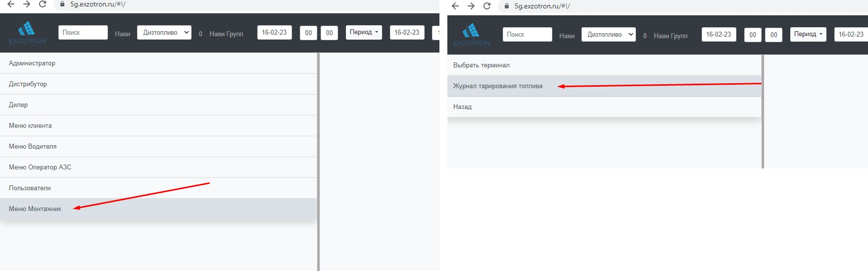Select Выбрать терминал menu item
This screenshot has width=868, height=271.
point(604,65)
